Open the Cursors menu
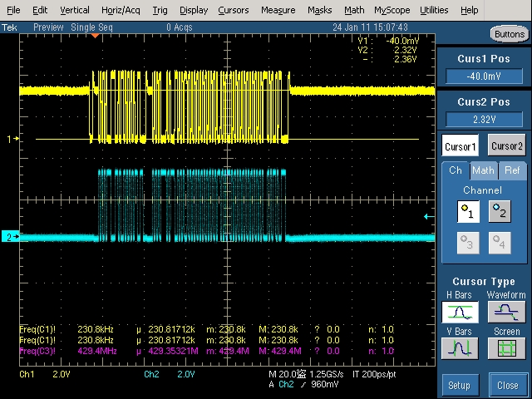The height and width of the screenshot is (399, 532). 234,10
